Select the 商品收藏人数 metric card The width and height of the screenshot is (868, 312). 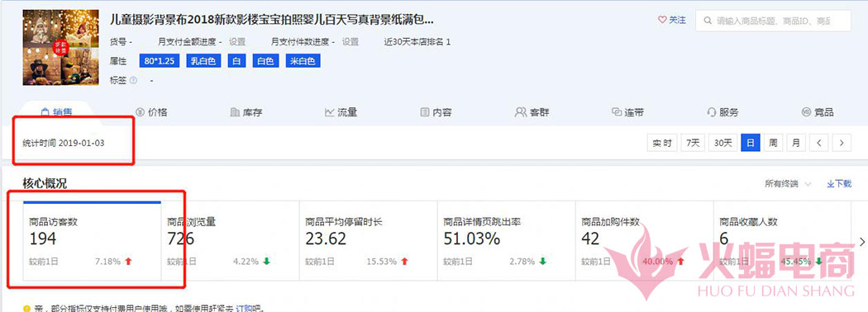click(782, 241)
